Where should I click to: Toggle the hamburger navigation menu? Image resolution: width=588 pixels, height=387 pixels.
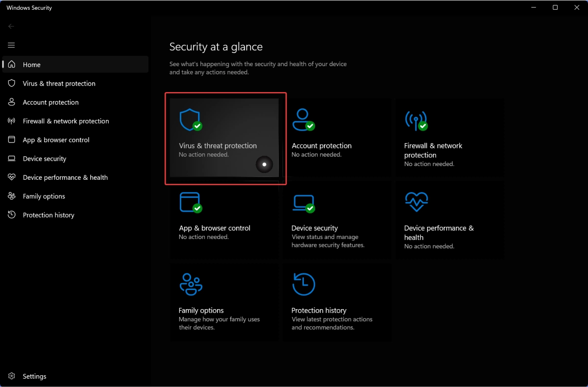tap(11, 45)
